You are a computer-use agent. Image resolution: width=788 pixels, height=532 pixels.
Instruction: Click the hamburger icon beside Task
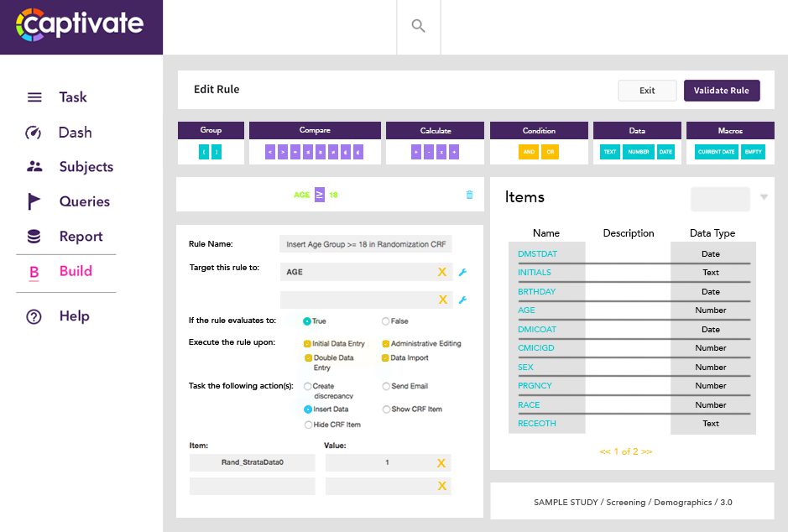34,97
